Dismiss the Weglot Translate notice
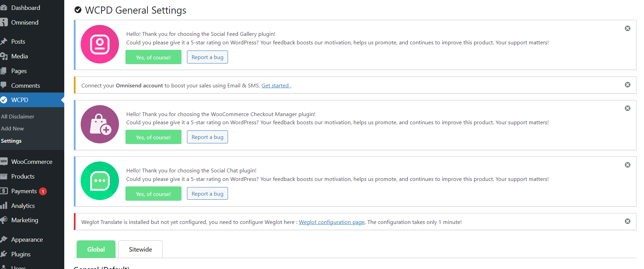The width and height of the screenshot is (644, 269). (628, 221)
